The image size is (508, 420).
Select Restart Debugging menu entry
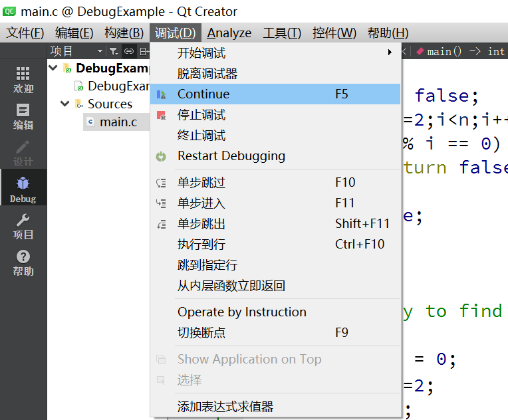pos(275,156)
